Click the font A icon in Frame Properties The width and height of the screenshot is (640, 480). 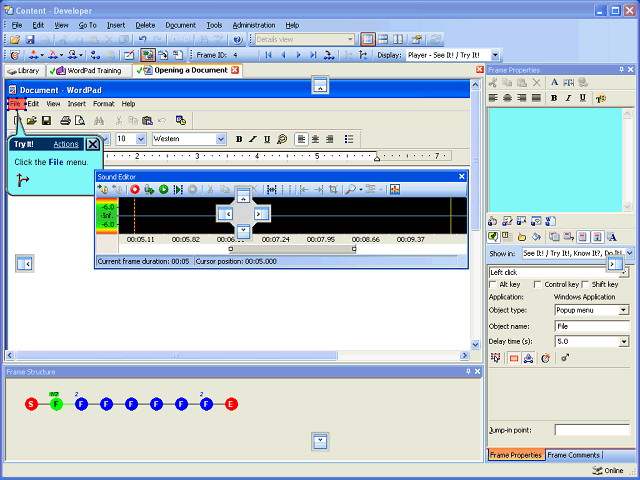point(554,82)
